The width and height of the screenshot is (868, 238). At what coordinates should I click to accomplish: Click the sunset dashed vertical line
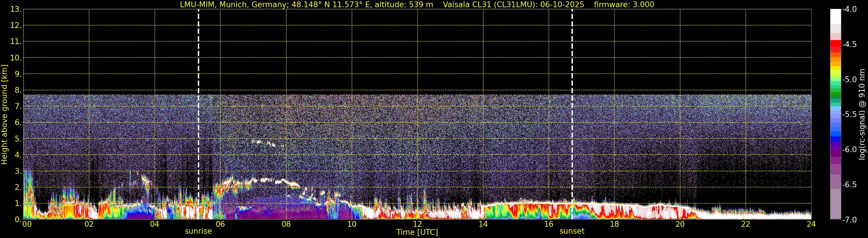tap(572, 101)
